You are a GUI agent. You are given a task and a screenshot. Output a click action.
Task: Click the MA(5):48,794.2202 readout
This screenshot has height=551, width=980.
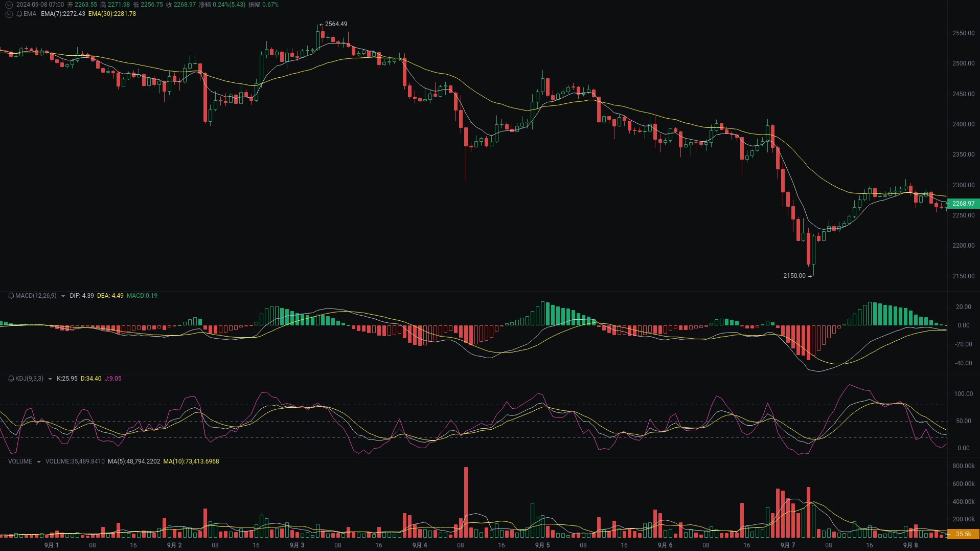(134, 461)
